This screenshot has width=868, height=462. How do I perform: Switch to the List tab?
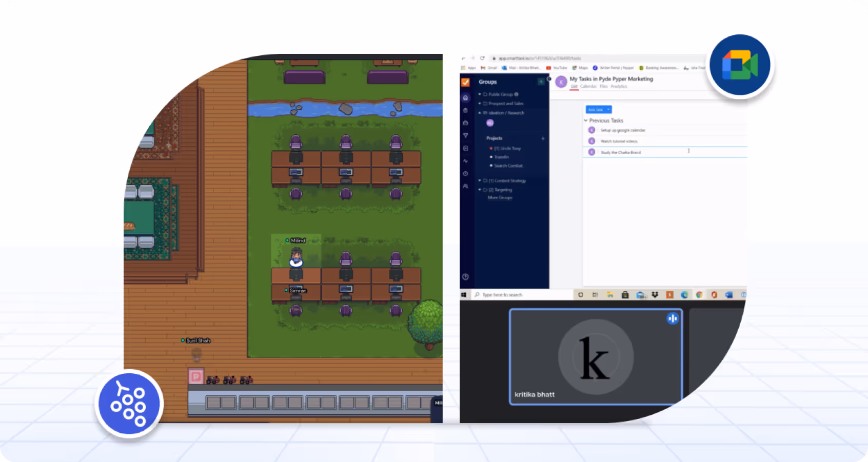[x=574, y=87]
